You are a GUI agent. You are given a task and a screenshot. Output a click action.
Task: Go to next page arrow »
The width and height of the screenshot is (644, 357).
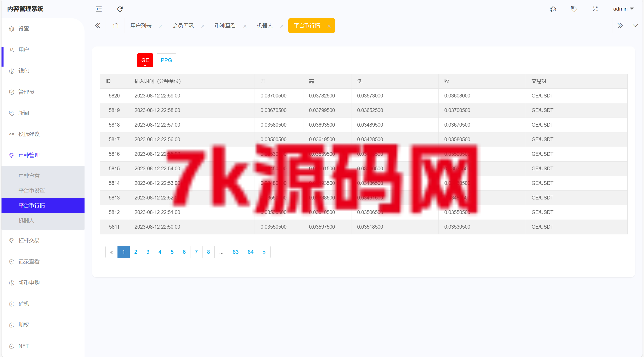[x=264, y=252]
